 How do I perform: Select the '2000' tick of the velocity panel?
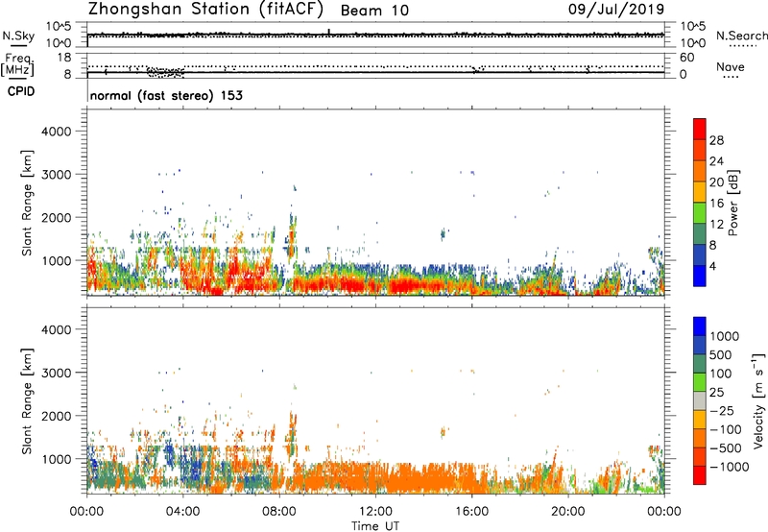56,416
